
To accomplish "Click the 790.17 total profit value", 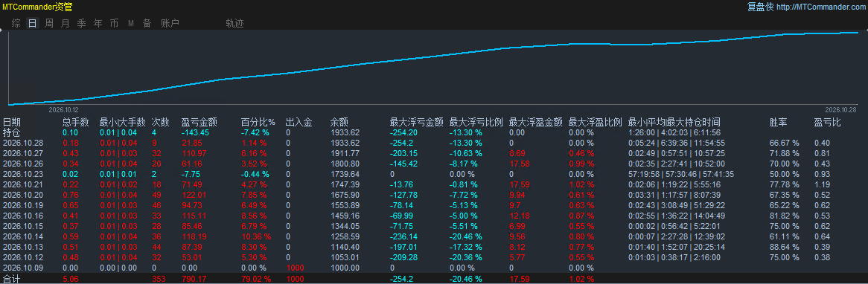I will point(195,279).
